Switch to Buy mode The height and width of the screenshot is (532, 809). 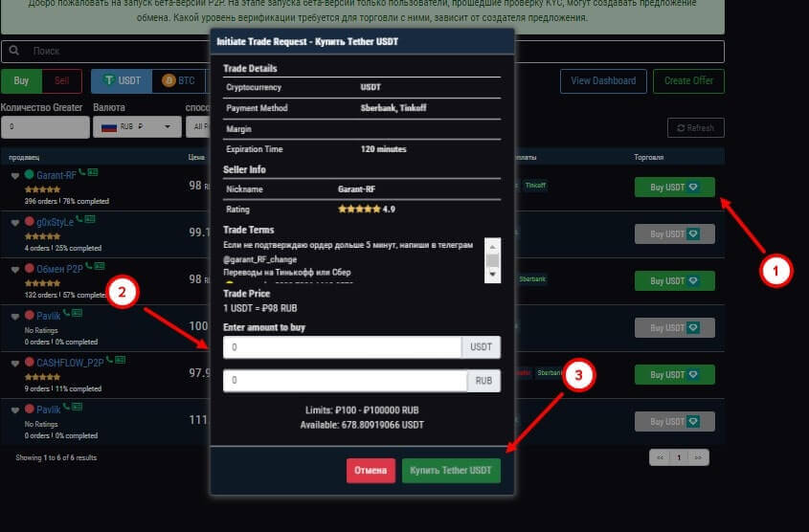click(21, 81)
